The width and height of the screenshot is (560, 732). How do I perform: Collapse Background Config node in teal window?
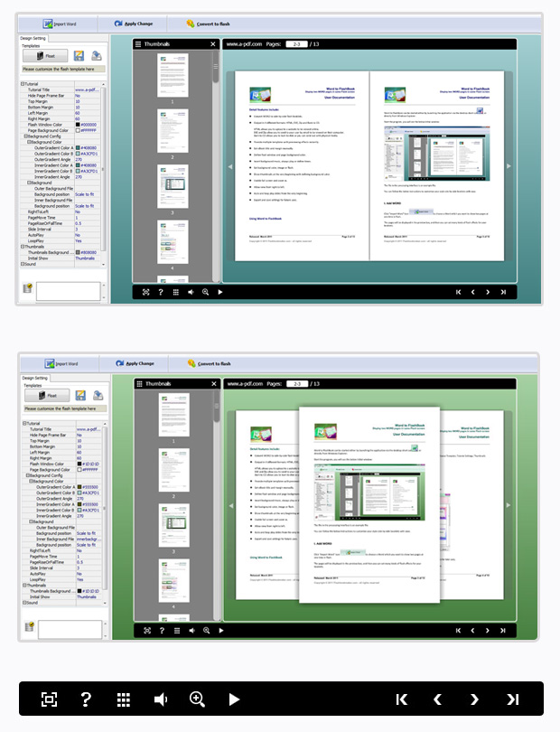point(26,136)
